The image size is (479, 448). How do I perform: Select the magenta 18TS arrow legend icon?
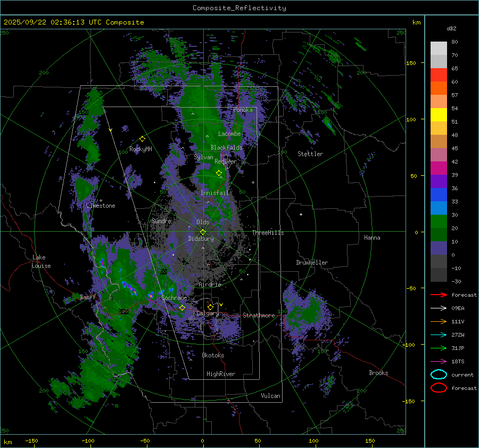(x=439, y=361)
